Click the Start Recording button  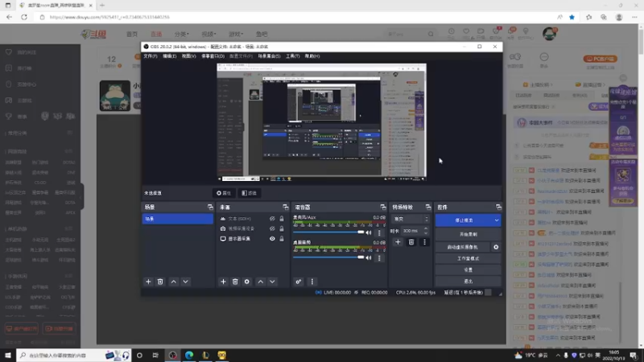(x=469, y=234)
